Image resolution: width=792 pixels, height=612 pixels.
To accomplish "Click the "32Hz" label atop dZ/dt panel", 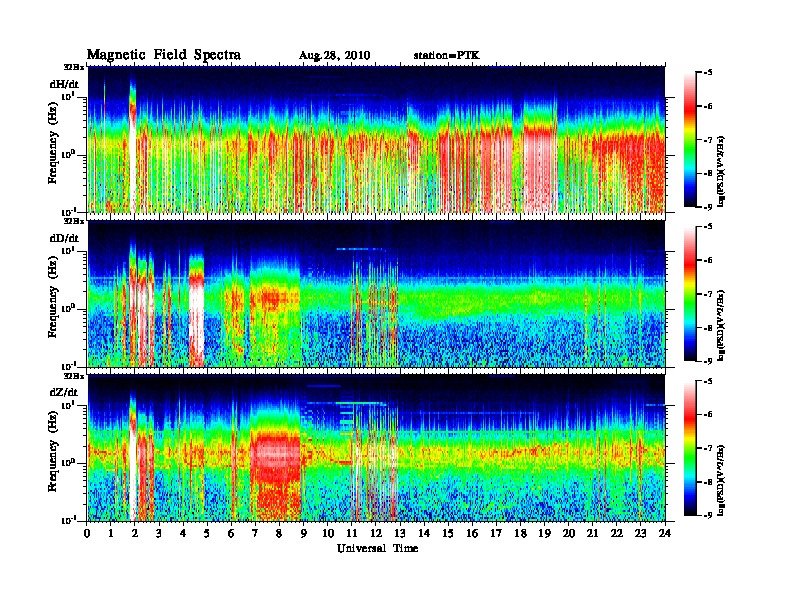I will pyautogui.click(x=74, y=376).
